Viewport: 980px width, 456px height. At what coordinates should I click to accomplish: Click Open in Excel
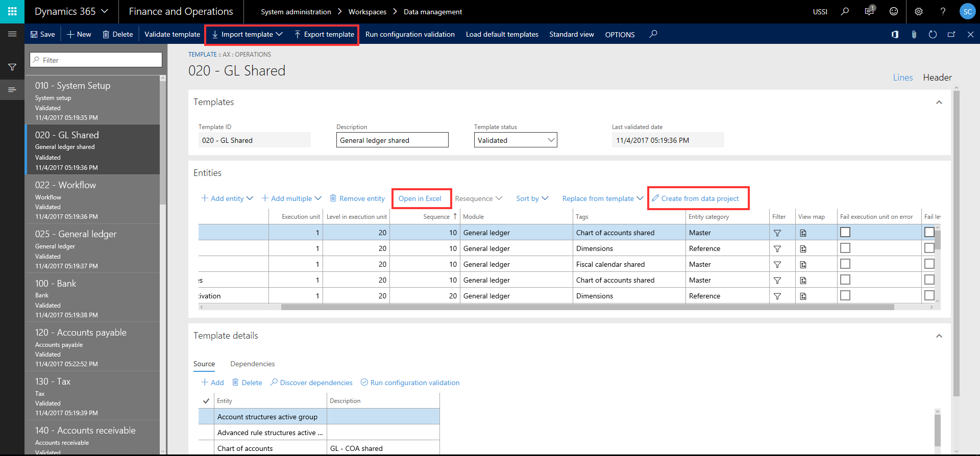pos(420,198)
